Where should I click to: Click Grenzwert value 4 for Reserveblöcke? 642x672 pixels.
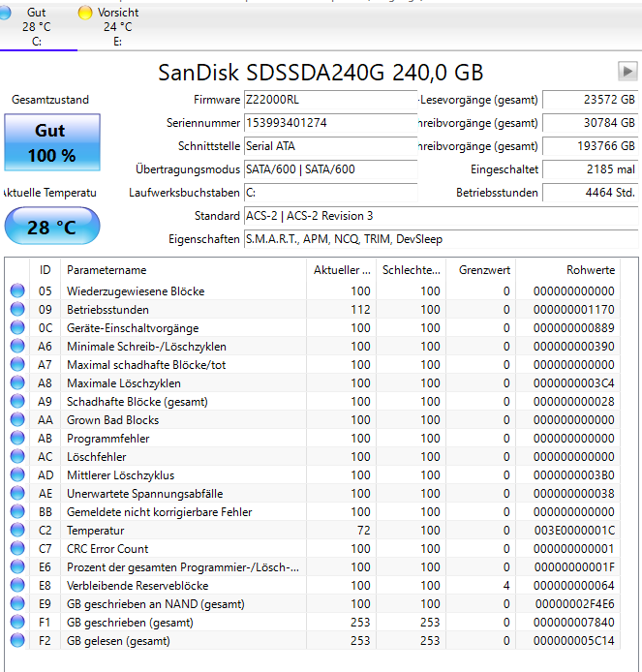506,586
